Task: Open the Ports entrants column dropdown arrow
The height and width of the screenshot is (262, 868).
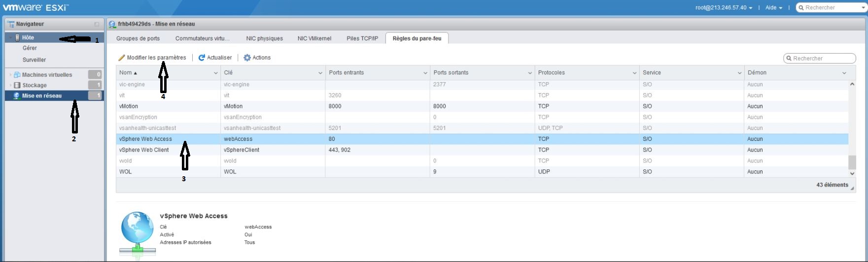Action: (425, 73)
